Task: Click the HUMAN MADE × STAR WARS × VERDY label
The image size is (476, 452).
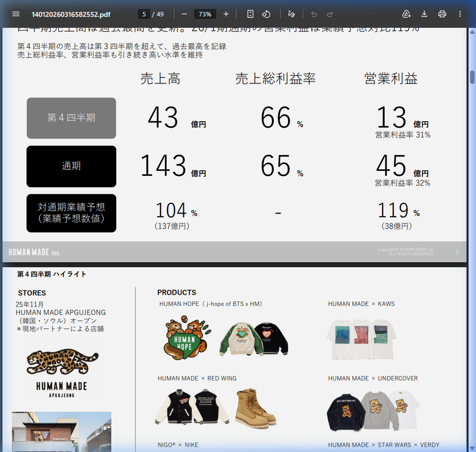Action: (384, 445)
